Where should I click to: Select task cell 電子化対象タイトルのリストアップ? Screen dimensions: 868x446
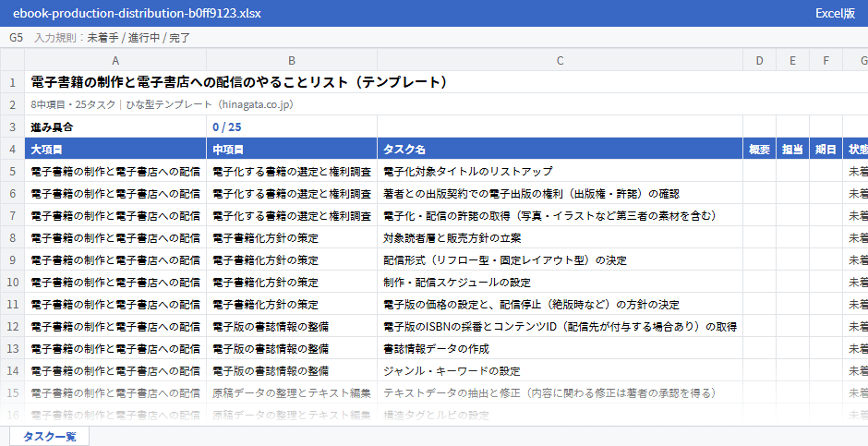(x=560, y=171)
